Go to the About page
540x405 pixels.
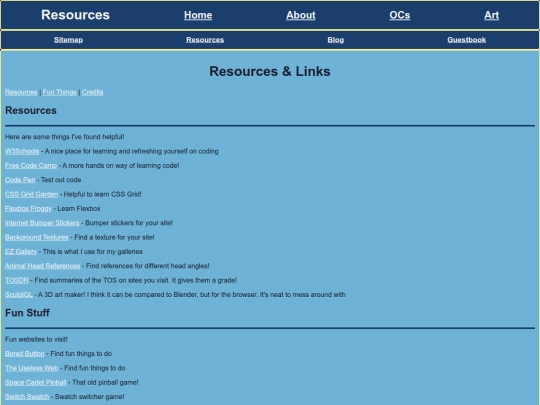point(301,15)
